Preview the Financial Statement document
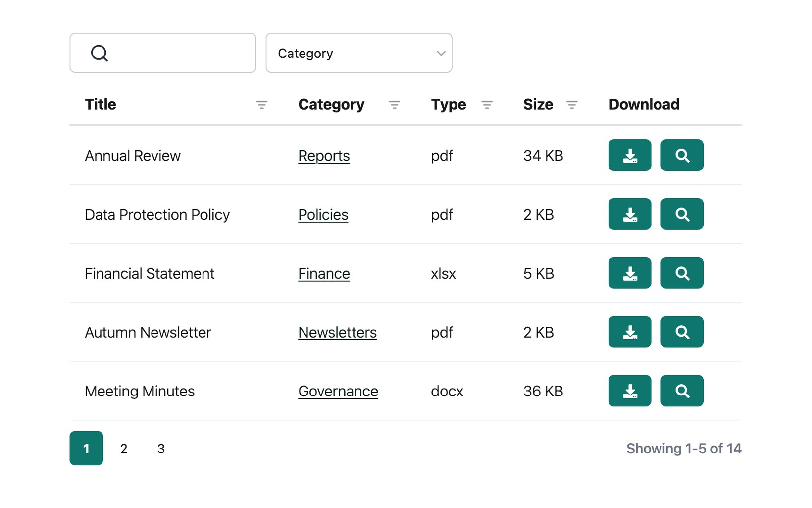812x508 pixels. click(682, 273)
